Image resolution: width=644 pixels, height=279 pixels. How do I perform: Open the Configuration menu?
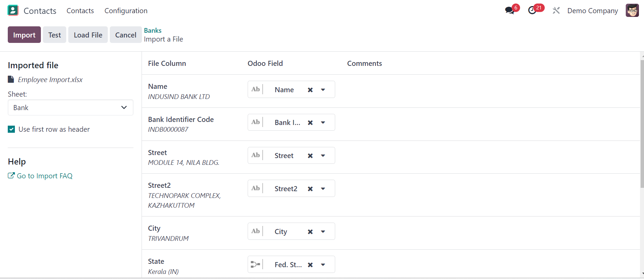click(126, 11)
